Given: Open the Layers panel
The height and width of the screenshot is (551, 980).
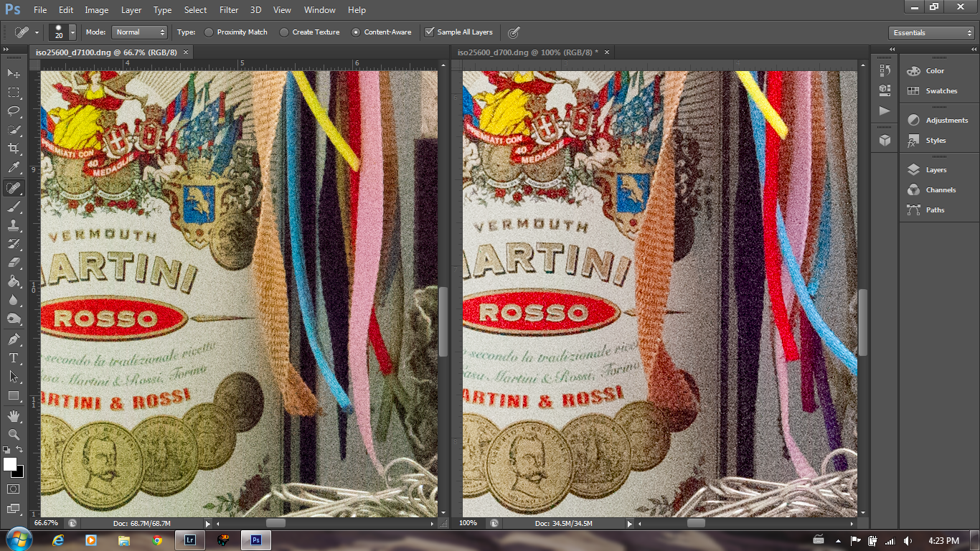Looking at the screenshot, I should 935,170.
